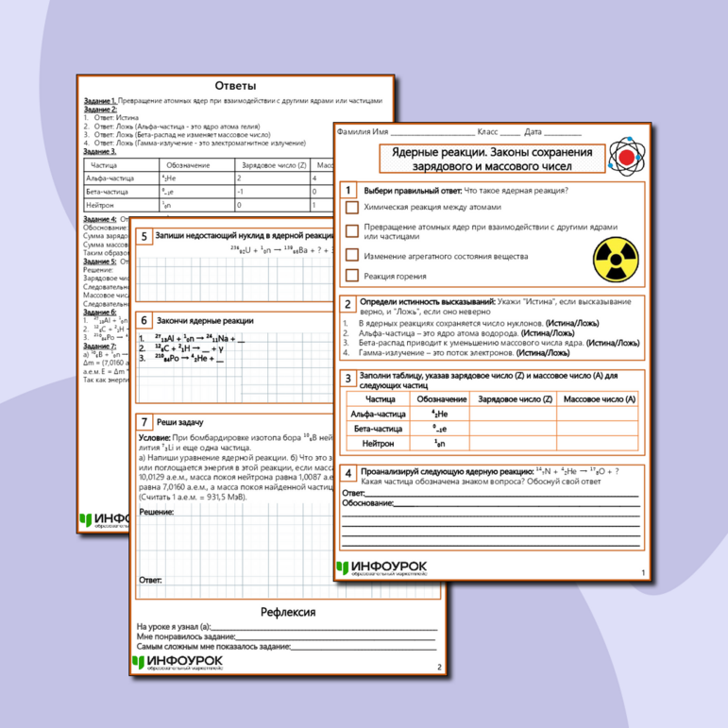Click the На уроке я узнал answer line
Image resolution: width=728 pixels, height=728 pixels.
324,626
